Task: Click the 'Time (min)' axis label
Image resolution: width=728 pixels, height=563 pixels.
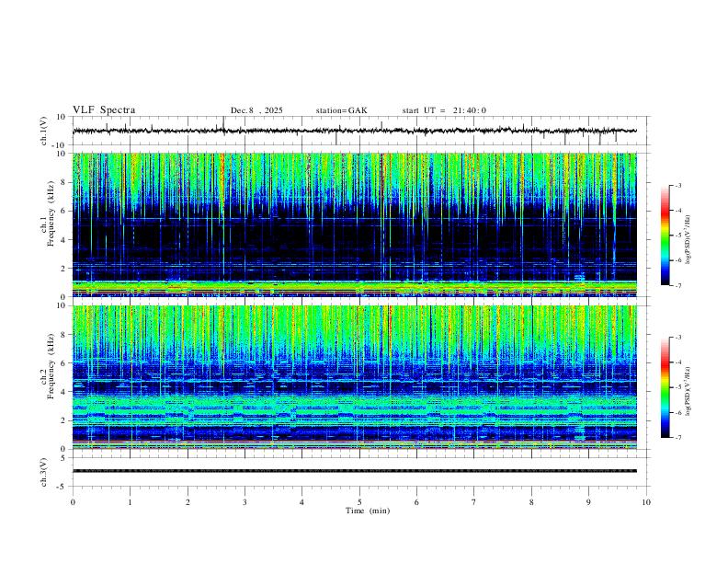Action: coord(368,511)
